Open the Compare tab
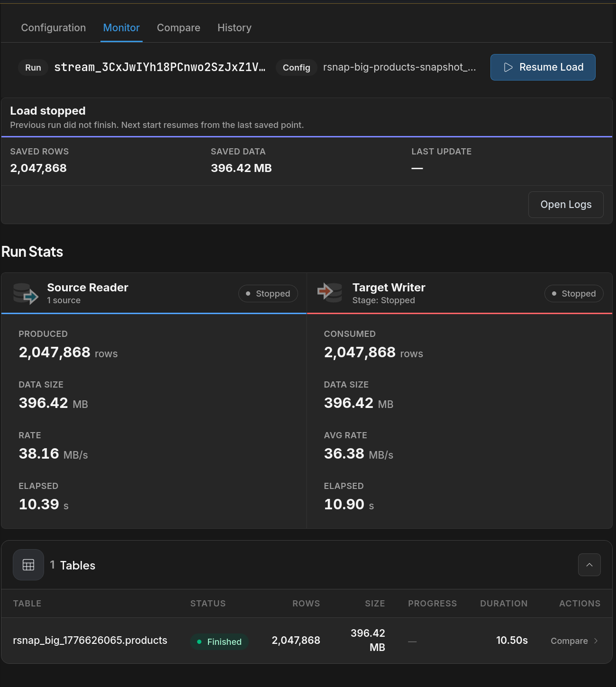The height and width of the screenshot is (687, 616). [179, 27]
